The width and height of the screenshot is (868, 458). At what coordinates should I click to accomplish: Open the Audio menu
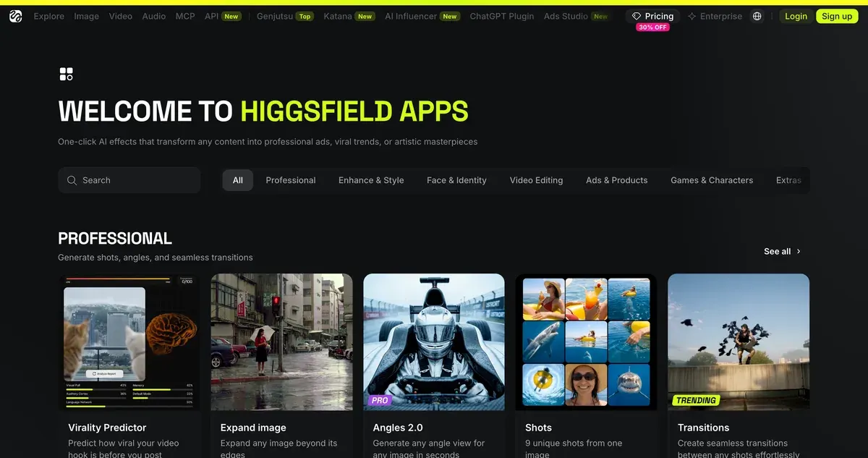(x=153, y=16)
